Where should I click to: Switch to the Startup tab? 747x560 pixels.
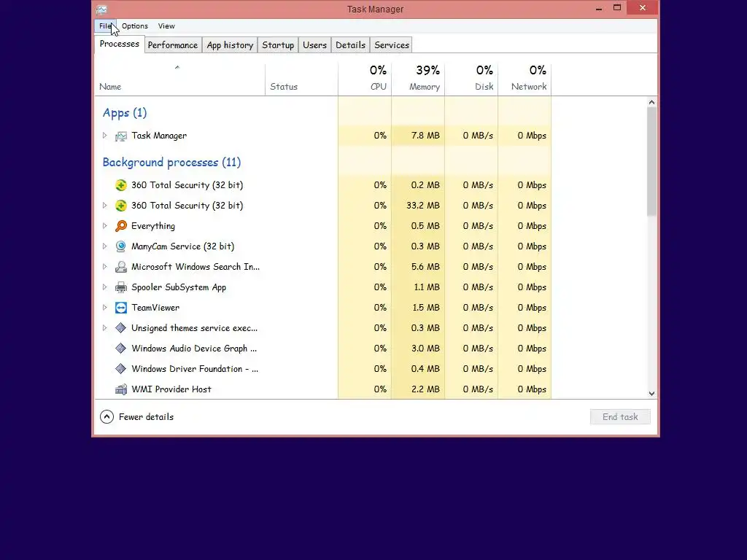coord(278,45)
